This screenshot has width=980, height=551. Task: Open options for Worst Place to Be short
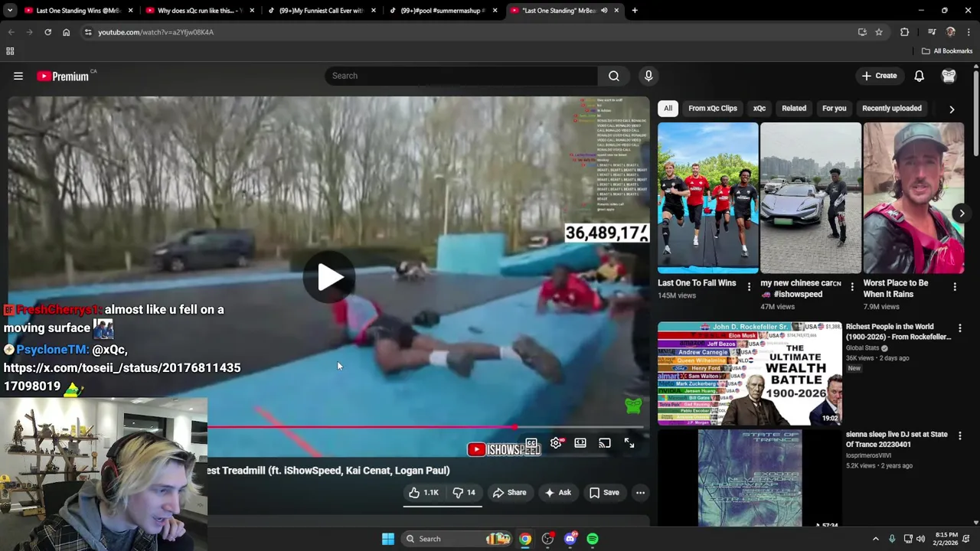point(955,287)
